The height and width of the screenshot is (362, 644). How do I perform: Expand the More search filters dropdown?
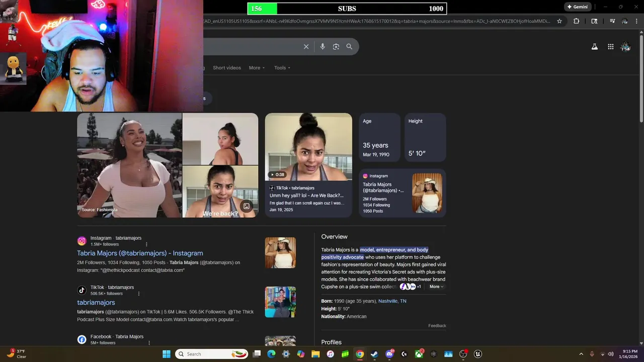[x=257, y=68]
